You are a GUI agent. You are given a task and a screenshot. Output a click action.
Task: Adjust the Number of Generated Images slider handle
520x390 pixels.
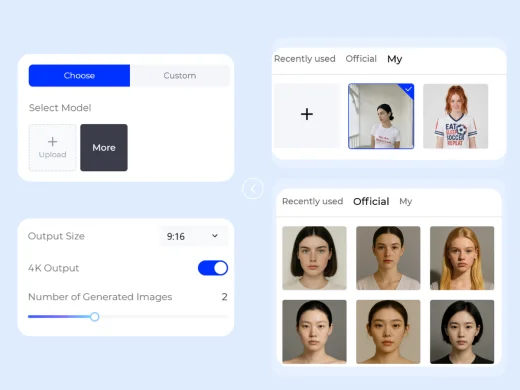(95, 317)
